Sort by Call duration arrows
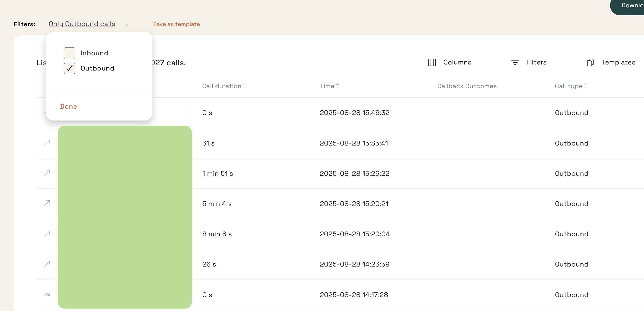644x311 pixels. 244,86
